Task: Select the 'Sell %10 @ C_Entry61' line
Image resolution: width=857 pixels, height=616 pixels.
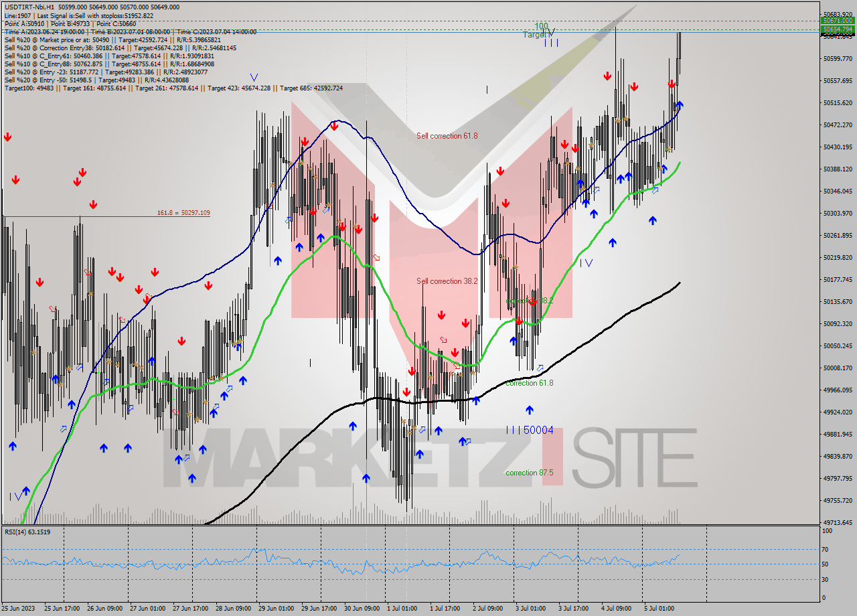Action: pos(108,56)
